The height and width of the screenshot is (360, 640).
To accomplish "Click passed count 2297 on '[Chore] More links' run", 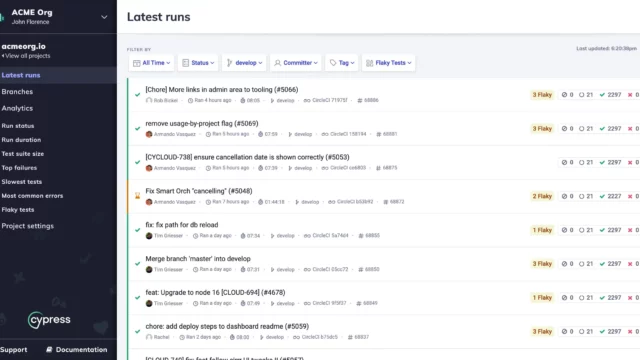I will click(x=611, y=95).
